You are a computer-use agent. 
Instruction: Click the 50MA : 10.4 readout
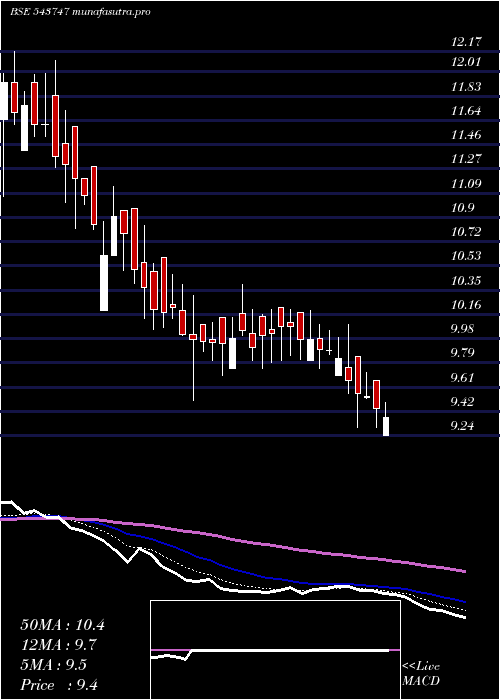pyautogui.click(x=62, y=625)
